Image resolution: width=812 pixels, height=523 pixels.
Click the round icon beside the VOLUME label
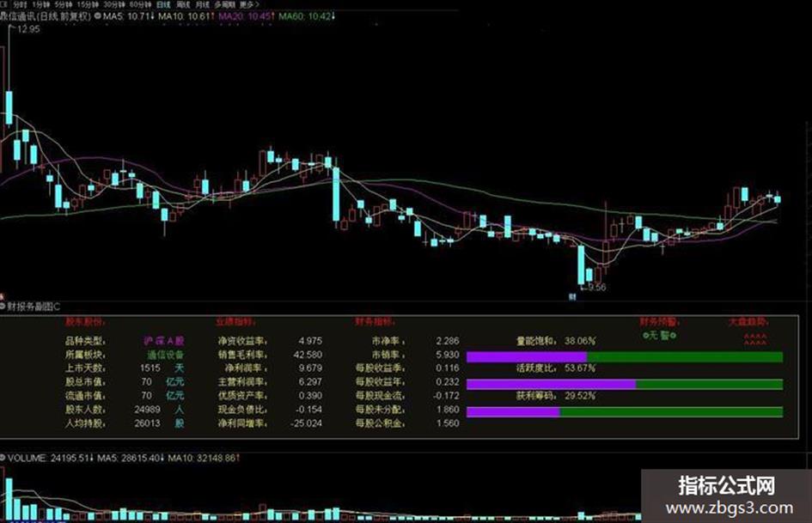3,458
